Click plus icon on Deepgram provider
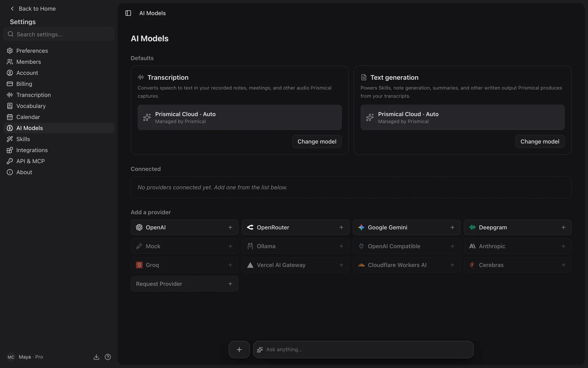The image size is (588, 368). [x=563, y=227]
